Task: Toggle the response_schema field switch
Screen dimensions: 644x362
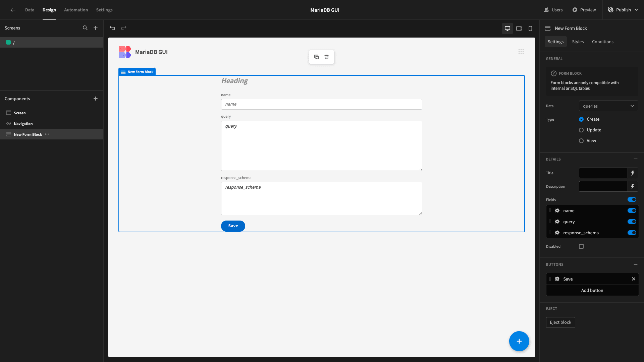Action: pos(632,233)
